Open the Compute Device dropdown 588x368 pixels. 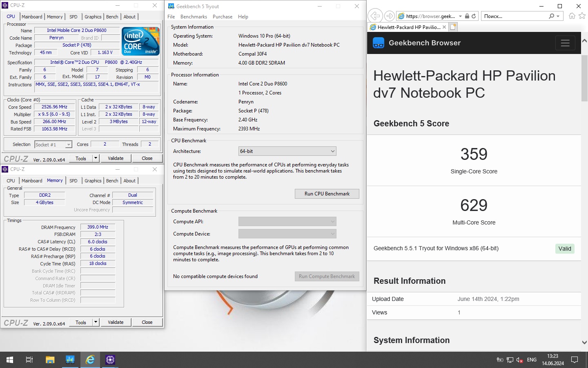pos(287,234)
